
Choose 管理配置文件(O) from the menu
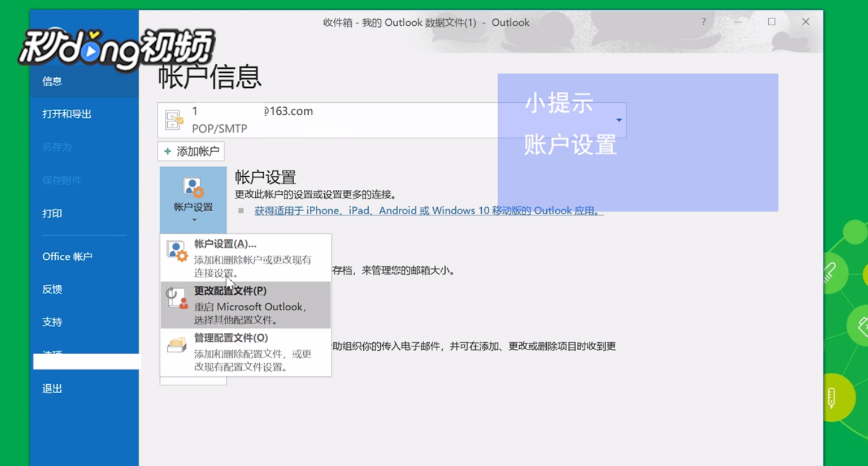[x=245, y=352]
